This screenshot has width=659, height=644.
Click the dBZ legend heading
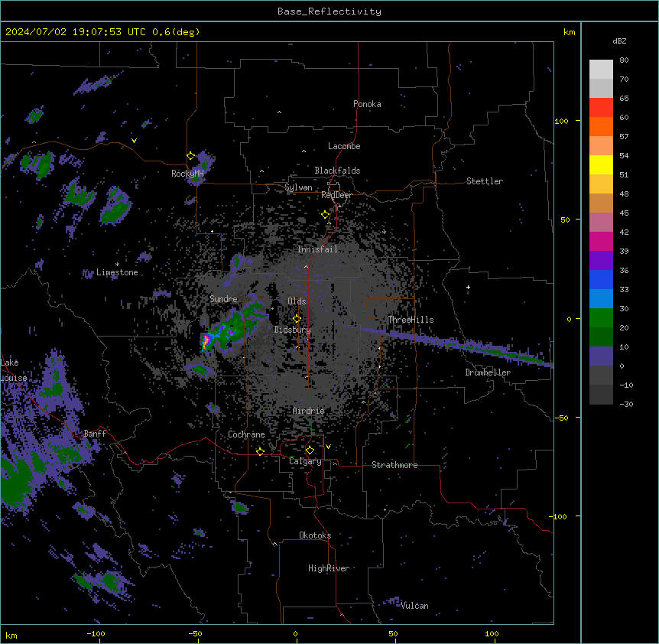pyautogui.click(x=619, y=41)
